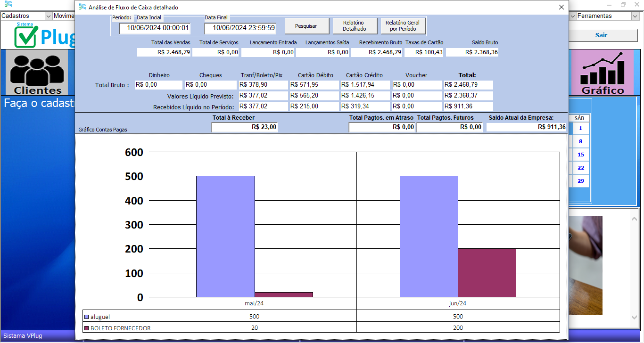The width and height of the screenshot is (644, 343).
Task: Click the scrollbar down arrow at right
Action: click(634, 318)
